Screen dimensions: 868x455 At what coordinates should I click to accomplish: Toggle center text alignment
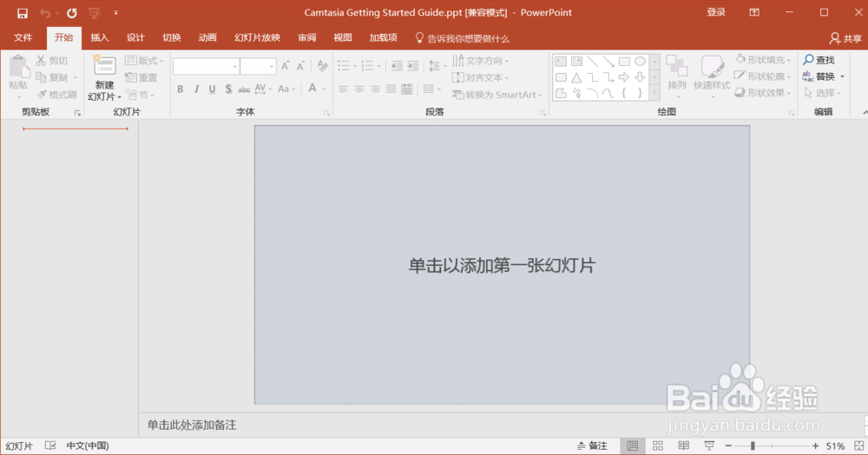(x=359, y=89)
